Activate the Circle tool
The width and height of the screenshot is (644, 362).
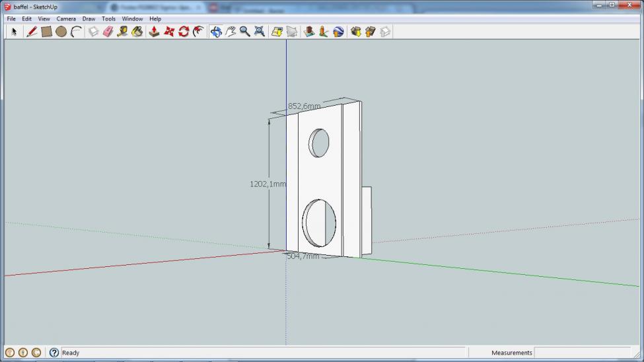61,32
